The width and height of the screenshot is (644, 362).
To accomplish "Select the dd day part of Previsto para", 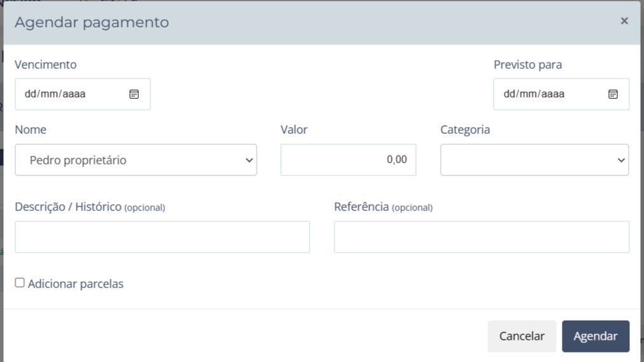I will (x=509, y=94).
